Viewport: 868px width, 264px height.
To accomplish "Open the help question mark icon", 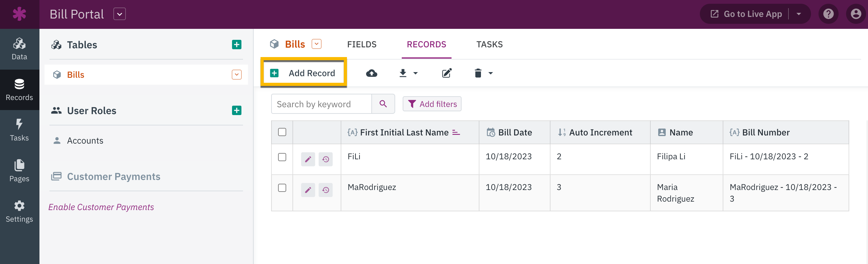I will 828,14.
